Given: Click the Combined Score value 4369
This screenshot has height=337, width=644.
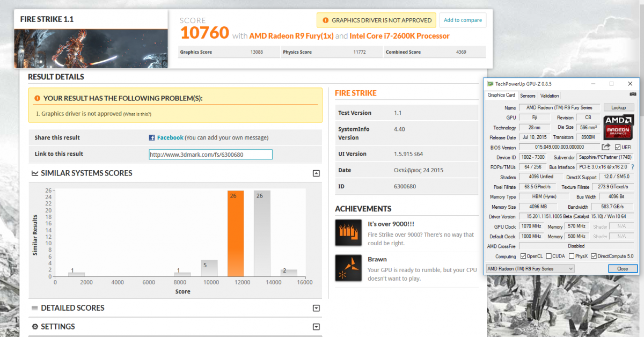Looking at the screenshot, I should coord(461,52).
